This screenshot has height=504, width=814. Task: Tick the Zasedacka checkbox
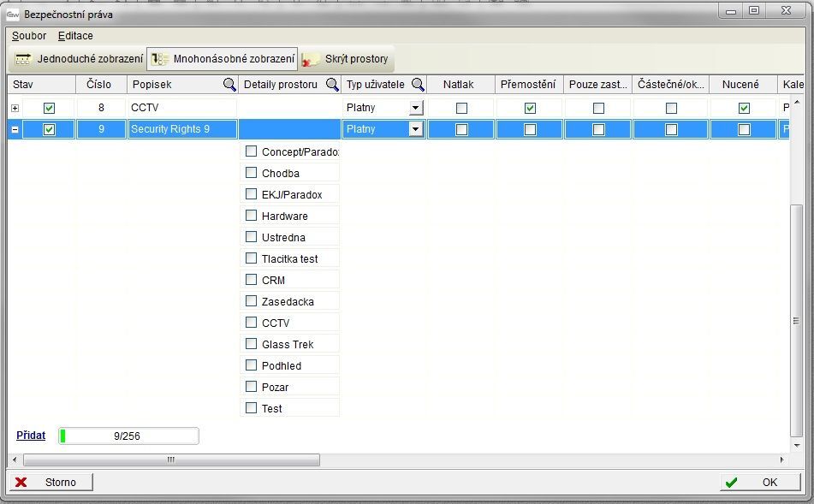(x=251, y=301)
